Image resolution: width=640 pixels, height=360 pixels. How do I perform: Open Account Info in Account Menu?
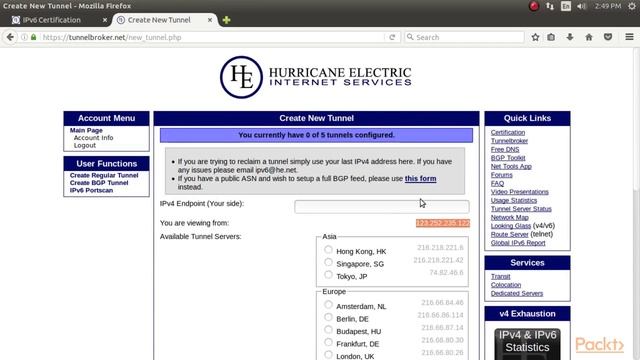tap(93, 138)
